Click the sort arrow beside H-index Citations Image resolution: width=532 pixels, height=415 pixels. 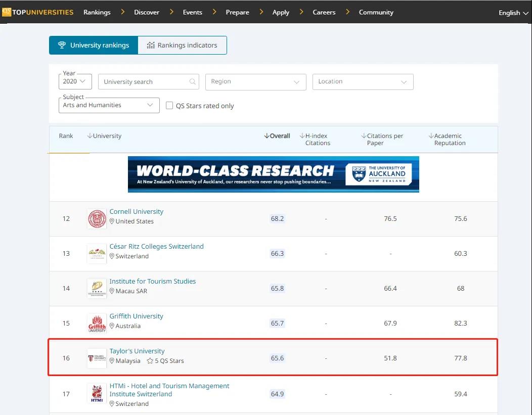302,135
